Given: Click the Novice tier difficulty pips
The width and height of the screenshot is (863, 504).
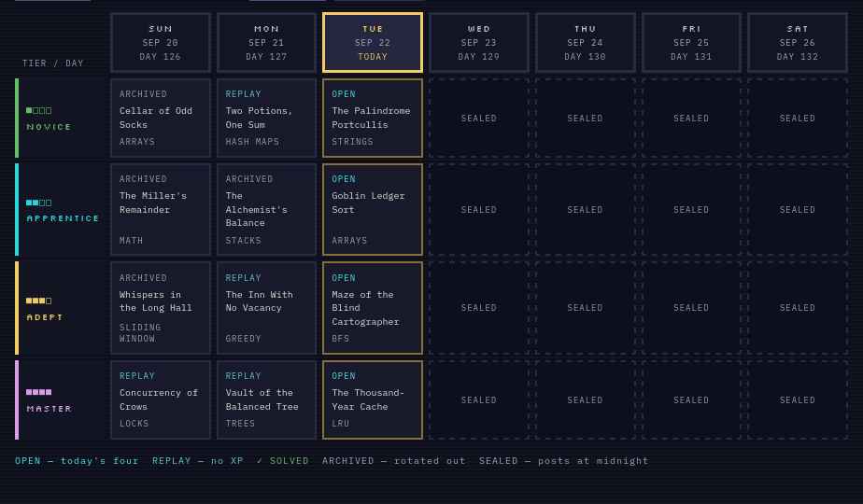Looking at the screenshot, I should tap(38, 110).
